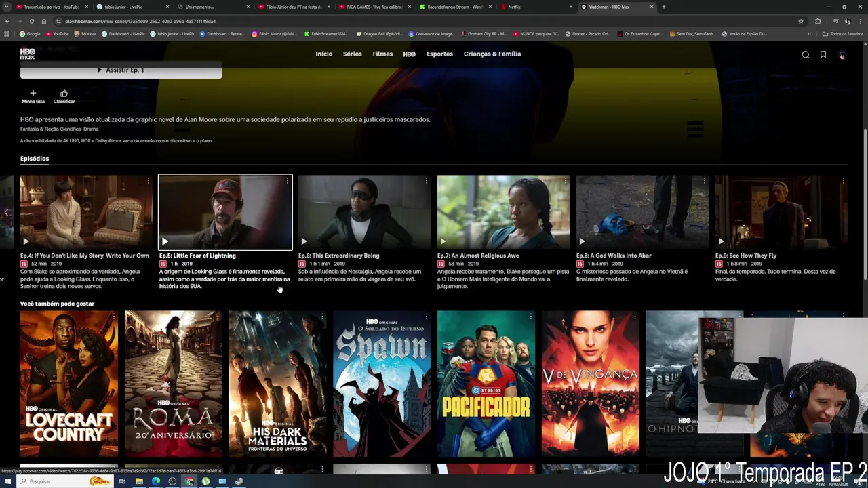
Task: Select Ep.8 blue mask thumbnail
Action: (x=642, y=212)
